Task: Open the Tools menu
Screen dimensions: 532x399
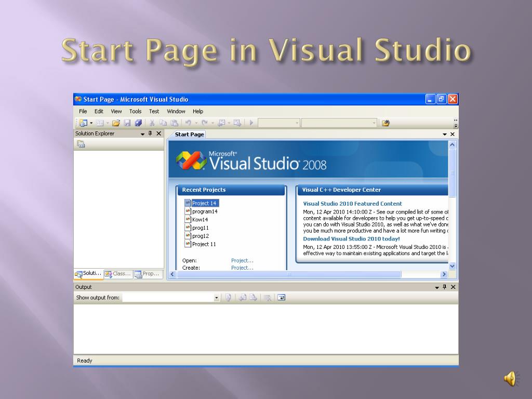Action: [x=135, y=111]
